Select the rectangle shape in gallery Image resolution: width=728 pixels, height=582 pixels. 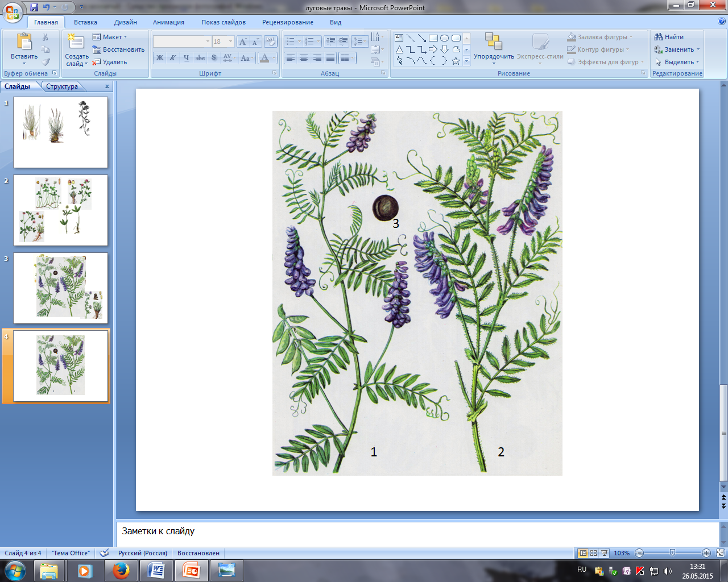[x=433, y=38]
